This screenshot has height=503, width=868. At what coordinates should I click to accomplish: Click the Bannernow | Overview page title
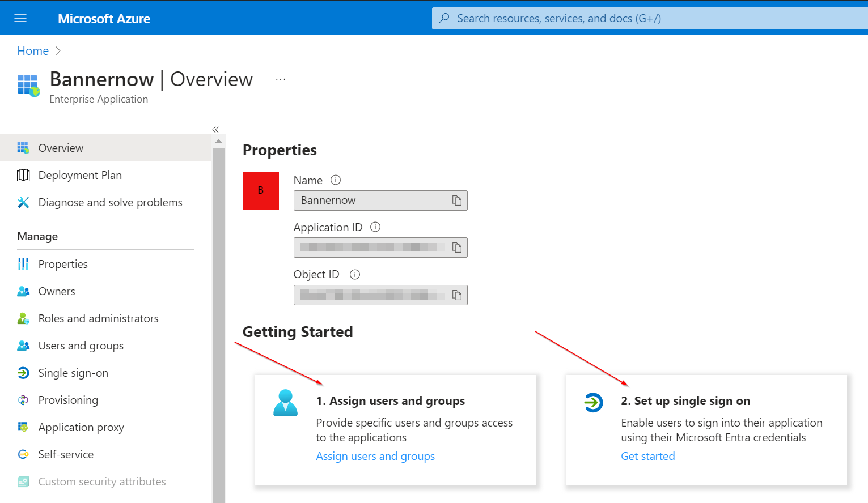tap(151, 79)
